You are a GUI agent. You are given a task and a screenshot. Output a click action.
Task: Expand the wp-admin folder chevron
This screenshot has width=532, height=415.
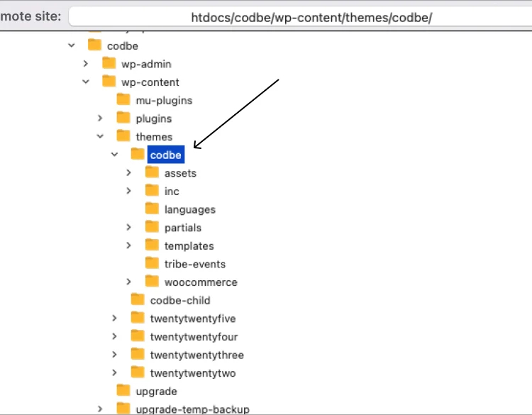click(x=86, y=63)
